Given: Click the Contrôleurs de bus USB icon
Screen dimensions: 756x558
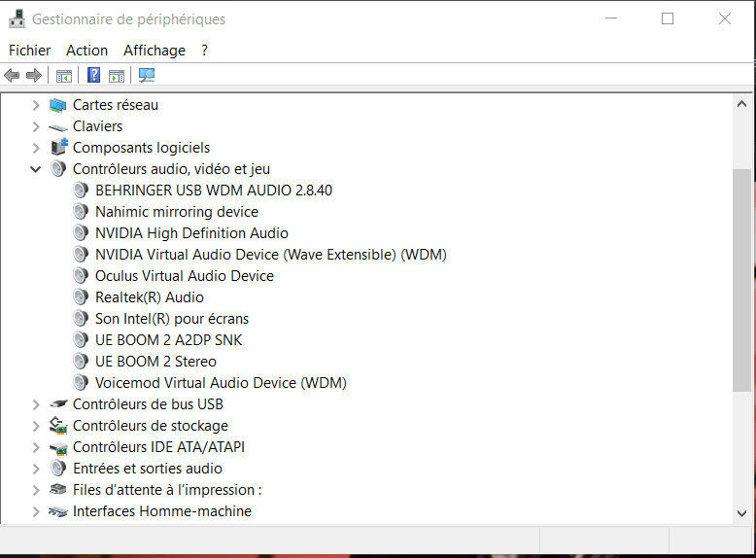Looking at the screenshot, I should click(58, 403).
